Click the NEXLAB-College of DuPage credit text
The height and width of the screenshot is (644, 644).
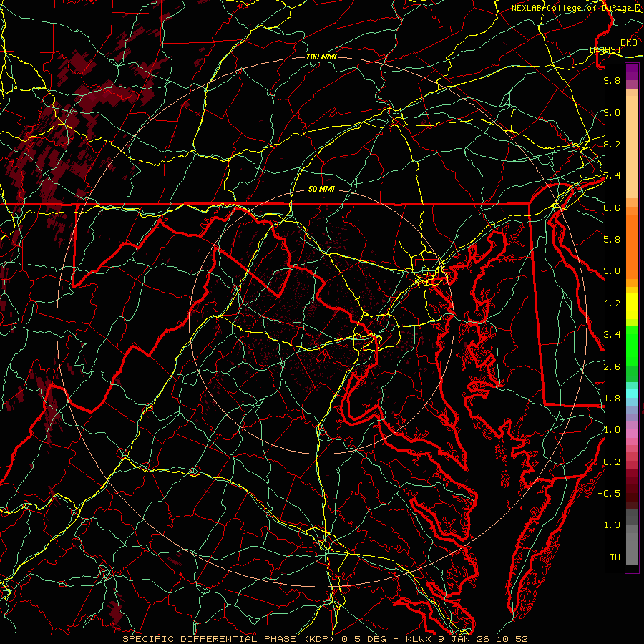[x=571, y=8]
